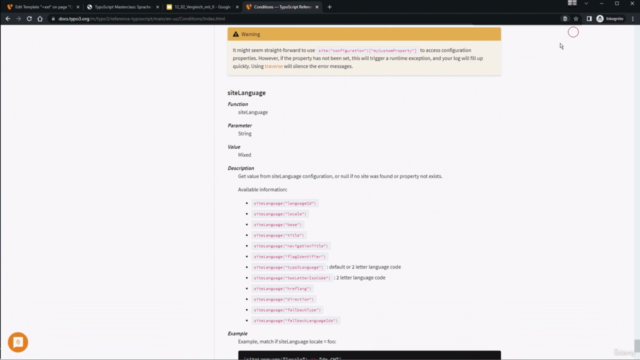Click the siteLanguage("navigationTitle") code item
640x360 pixels.
click(291, 246)
